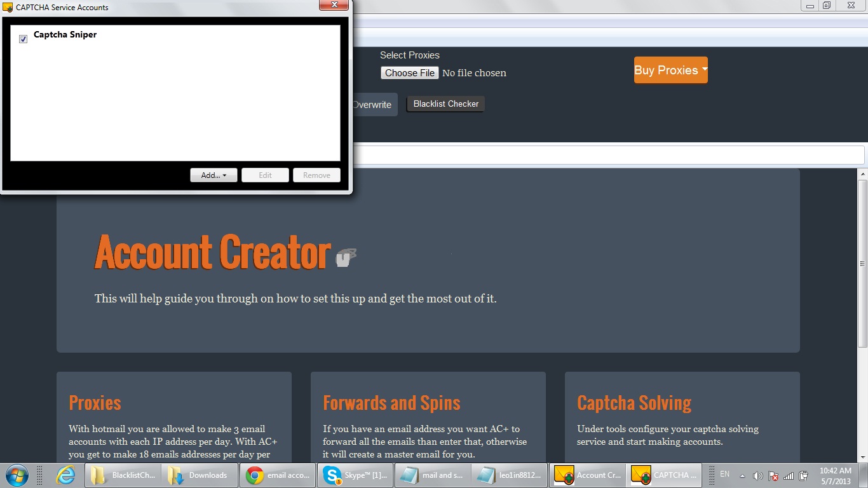Click the Blacklist Checker button
Image resolution: width=868 pixels, height=488 pixels.
click(x=445, y=104)
